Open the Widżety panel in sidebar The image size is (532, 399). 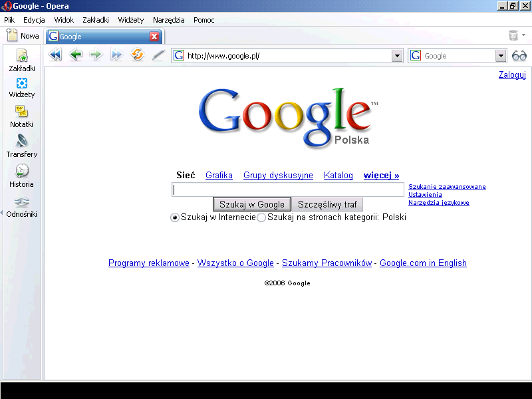coord(22,88)
